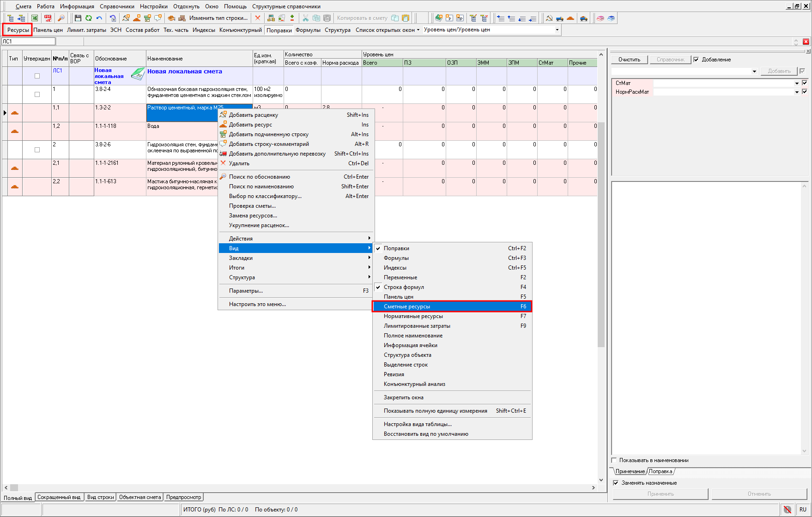Click the magnifying glass search toolbar icon

pyautogui.click(x=61, y=18)
